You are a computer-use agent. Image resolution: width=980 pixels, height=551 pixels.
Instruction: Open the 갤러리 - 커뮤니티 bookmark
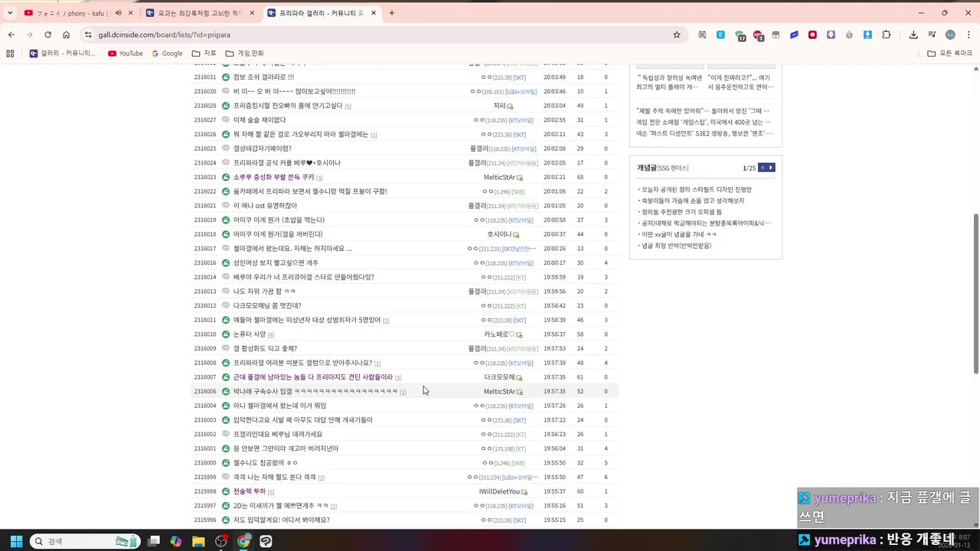click(x=63, y=54)
